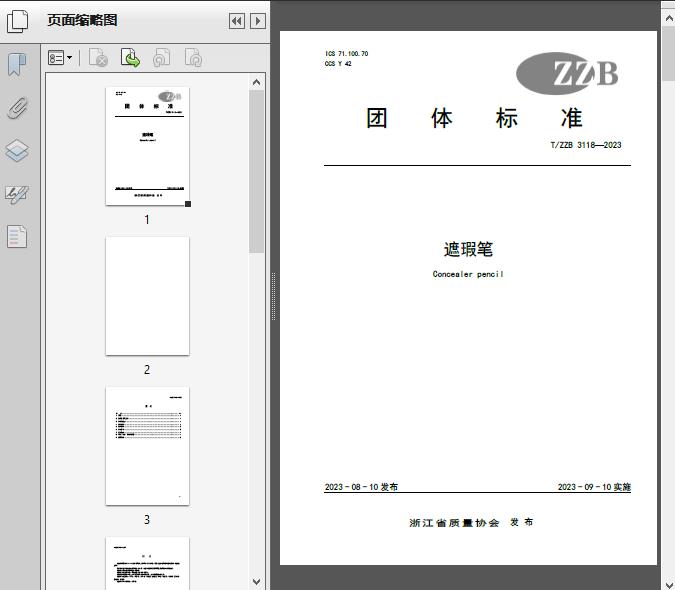Click document view scroll up arrow

tap(669, 19)
